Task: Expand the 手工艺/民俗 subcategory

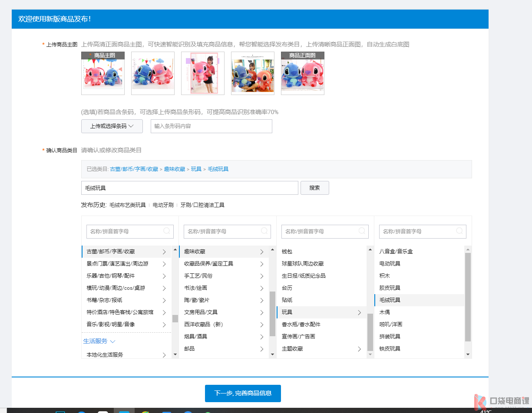Action: pyautogui.click(x=262, y=276)
